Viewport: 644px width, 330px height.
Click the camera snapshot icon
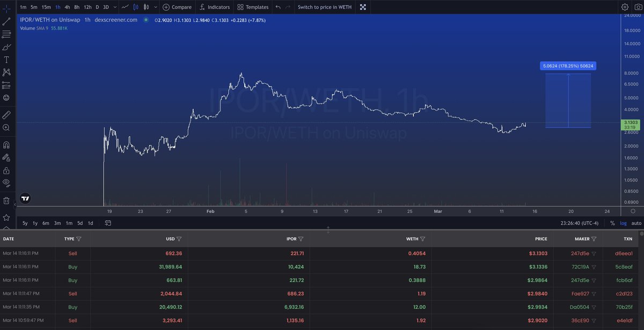[638, 7]
